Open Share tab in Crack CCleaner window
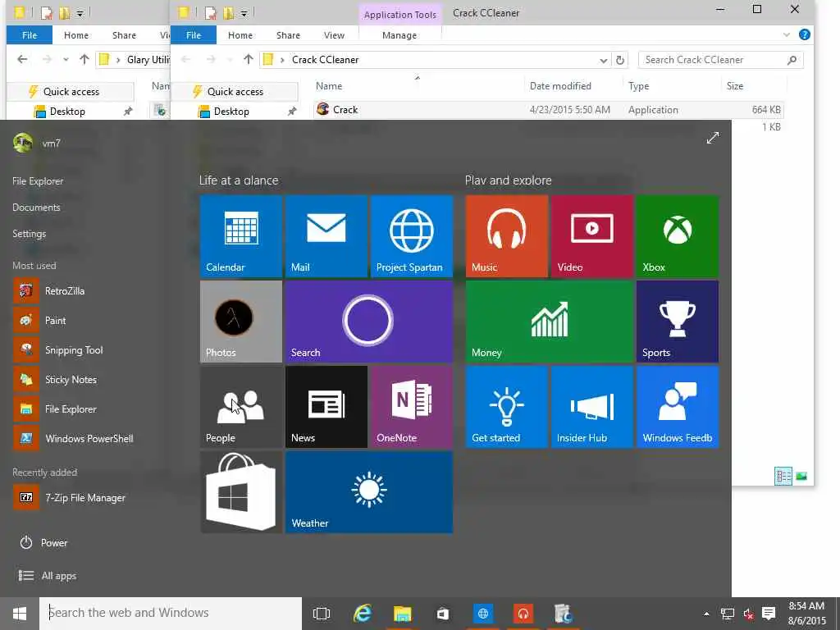Viewport: 840px width, 630px height. (288, 35)
